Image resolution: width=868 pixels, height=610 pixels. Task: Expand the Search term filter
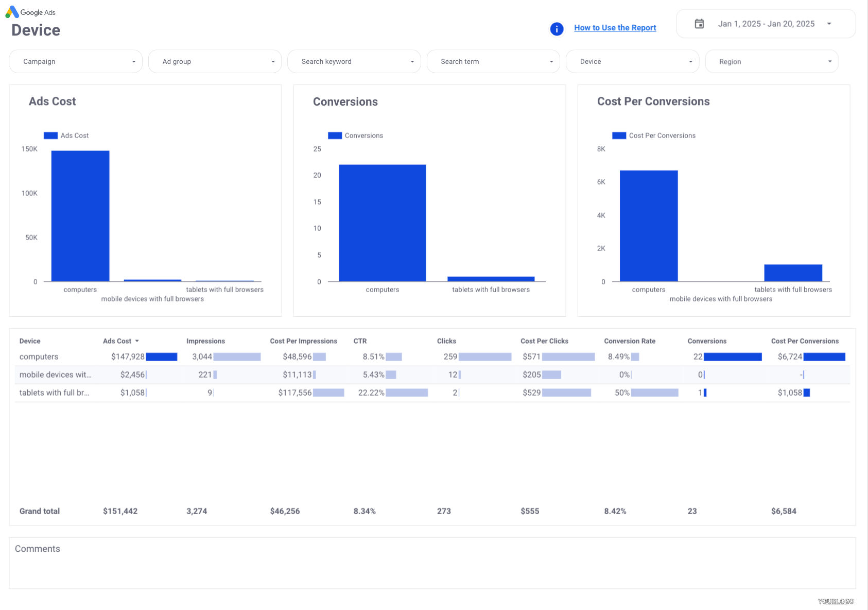pos(493,61)
